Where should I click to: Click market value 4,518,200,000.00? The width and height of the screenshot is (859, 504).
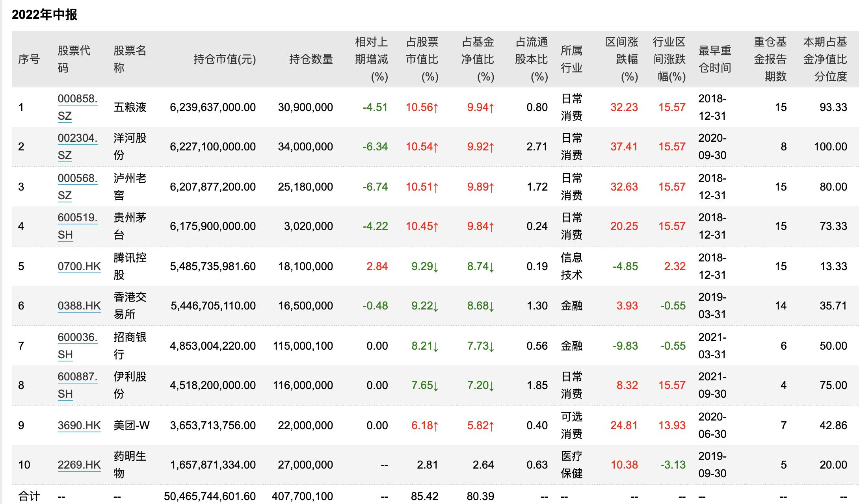[x=213, y=385]
